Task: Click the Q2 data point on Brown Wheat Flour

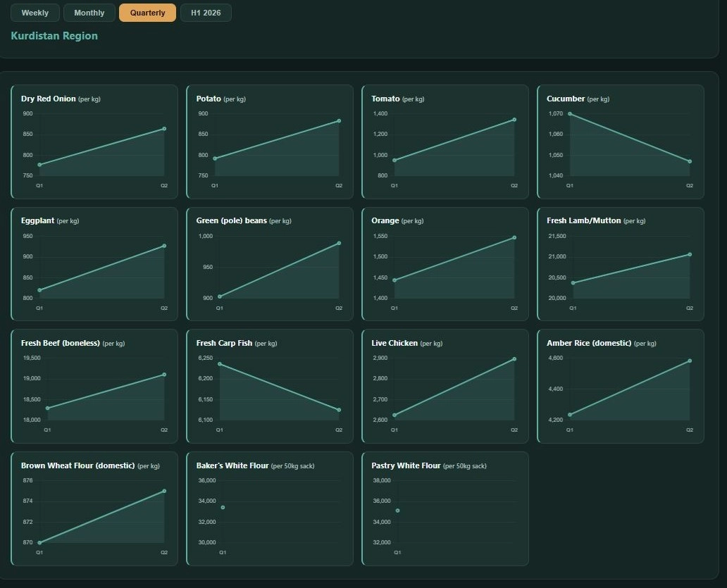Action: tap(164, 491)
